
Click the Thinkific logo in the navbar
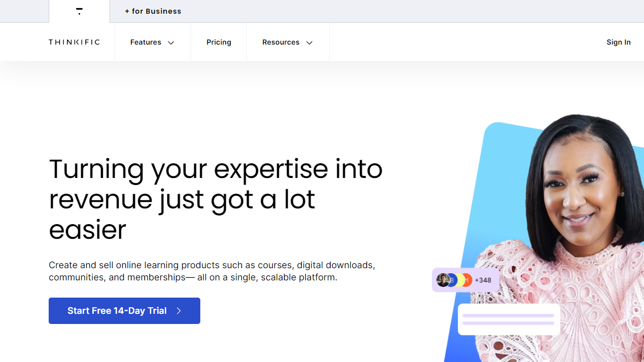coord(74,42)
